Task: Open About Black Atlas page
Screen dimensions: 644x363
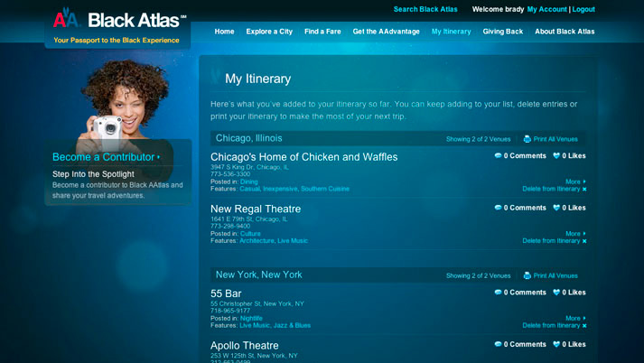Action: (565, 32)
